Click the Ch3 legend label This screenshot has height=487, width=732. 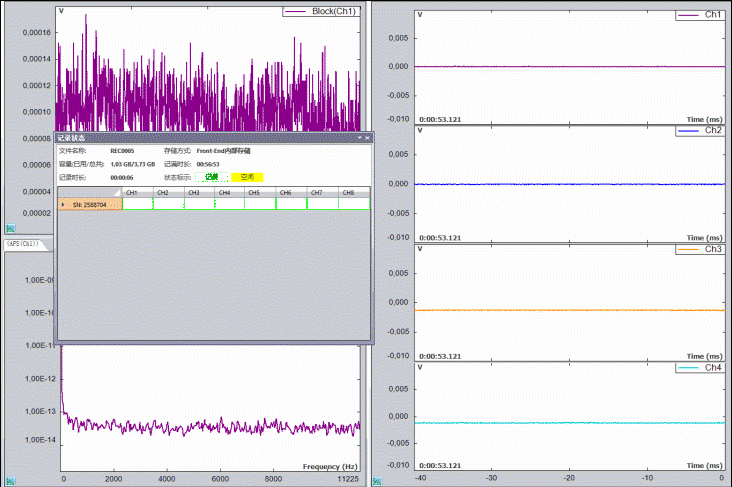click(x=713, y=249)
